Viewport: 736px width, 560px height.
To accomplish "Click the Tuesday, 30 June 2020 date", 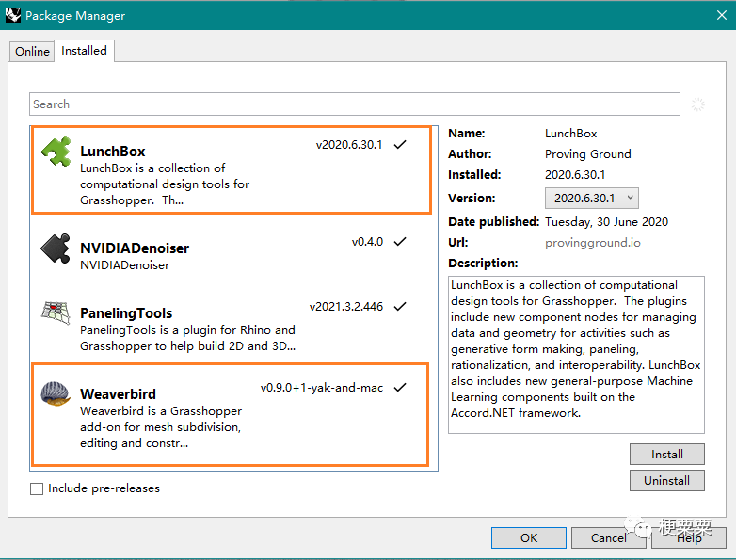I will (x=606, y=222).
